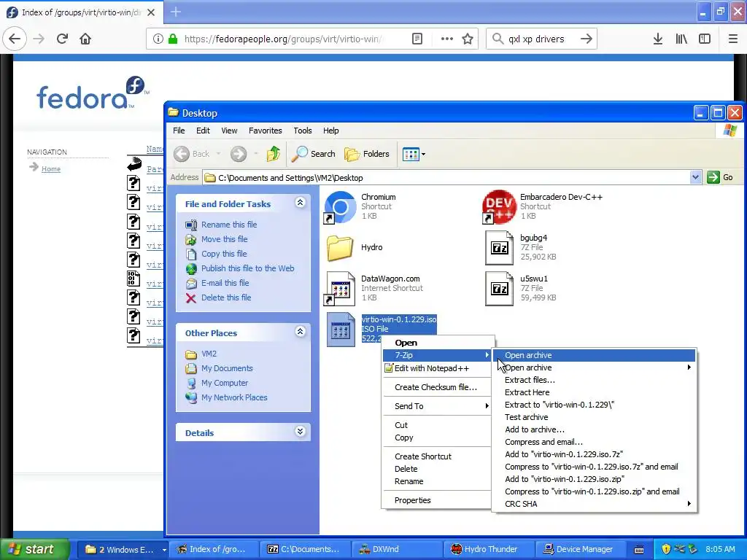Reload the Fedora page in Firefox
The width and height of the screenshot is (747, 560).
(62, 39)
